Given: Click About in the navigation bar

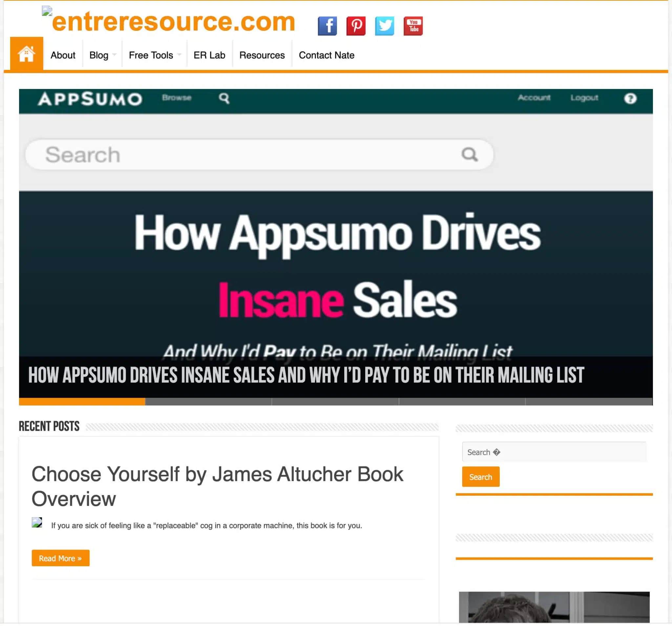Looking at the screenshot, I should point(62,55).
